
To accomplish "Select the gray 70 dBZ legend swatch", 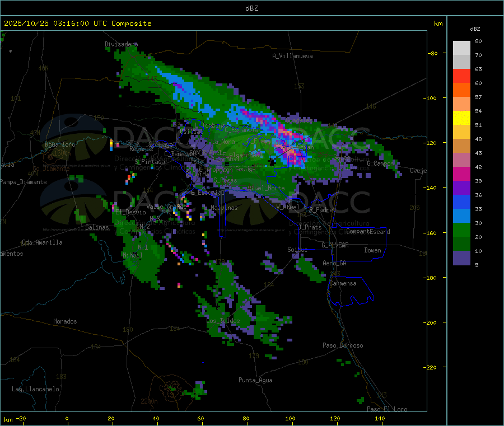I will [x=461, y=62].
